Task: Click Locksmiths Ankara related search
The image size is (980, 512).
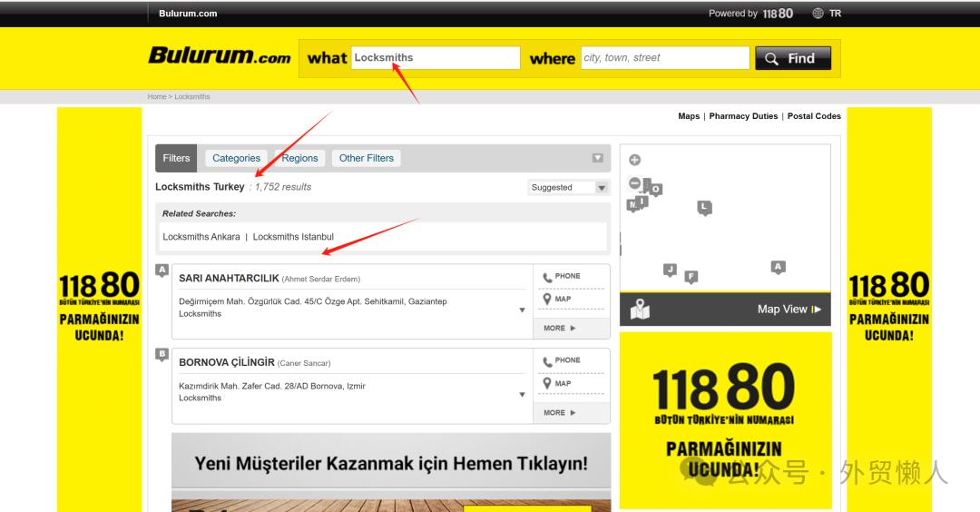Action: pos(201,237)
